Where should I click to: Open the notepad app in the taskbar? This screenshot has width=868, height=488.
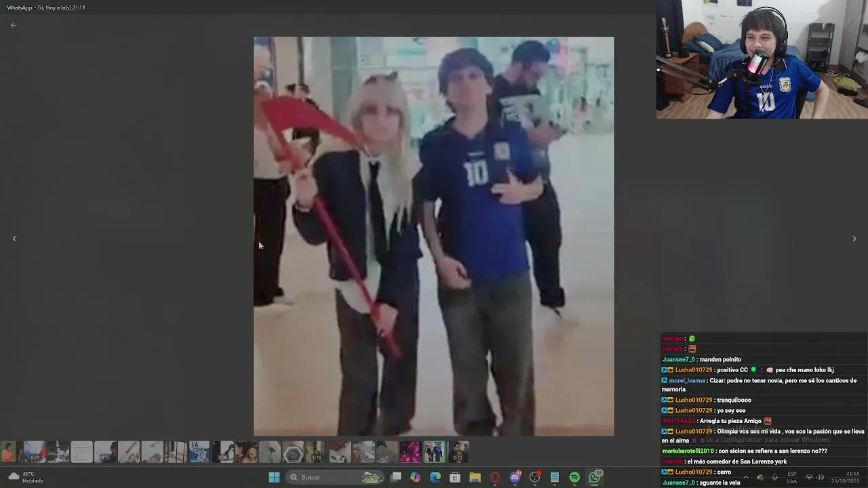point(555,477)
